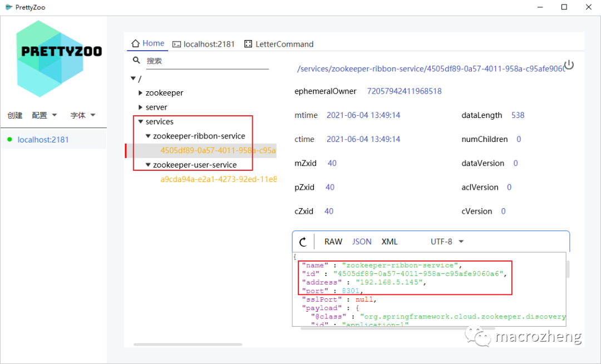Click the Home tab house icon
The width and height of the screenshot is (601, 364).
[x=135, y=43]
